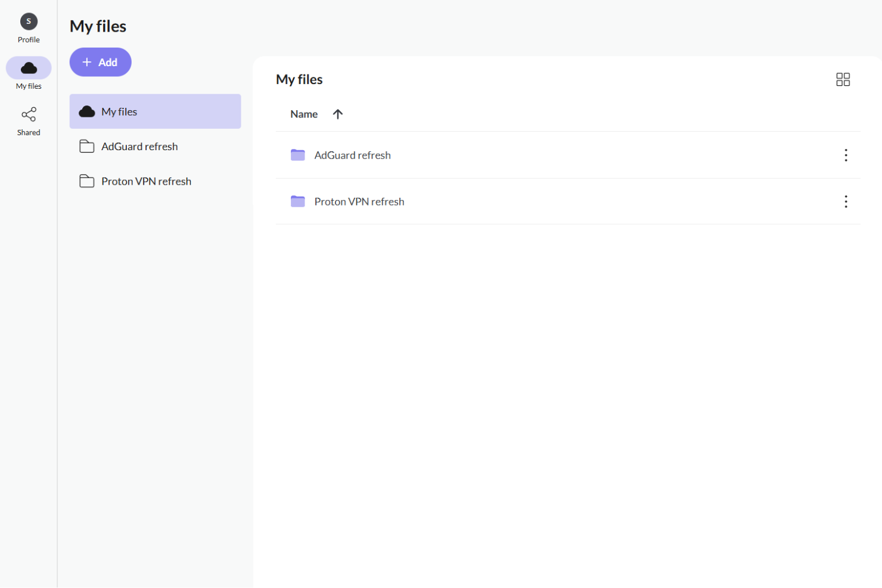
Task: Click the My files page heading
Action: [98, 26]
